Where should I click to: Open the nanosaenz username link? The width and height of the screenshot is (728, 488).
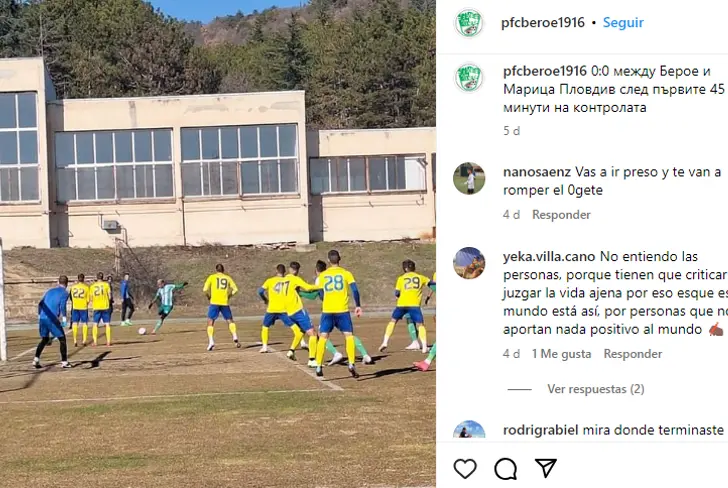point(537,172)
